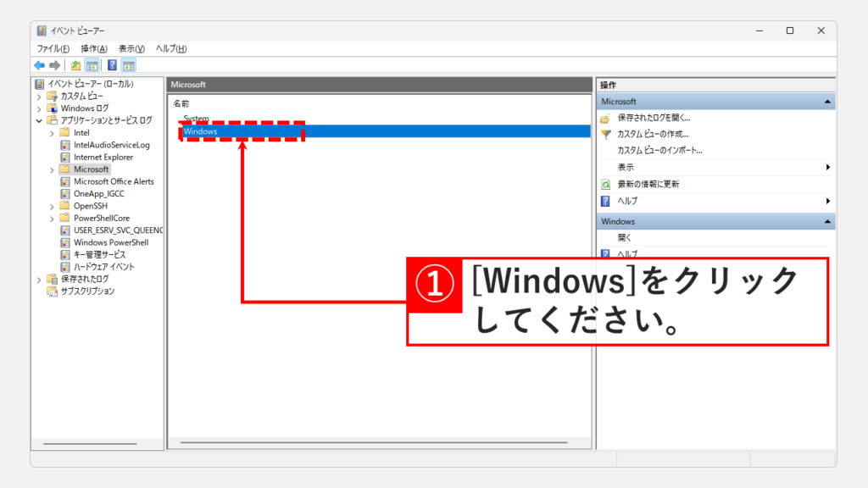Image resolution: width=868 pixels, height=488 pixels.
Task: Maximize the Event Viewer window
Action: tap(790, 31)
